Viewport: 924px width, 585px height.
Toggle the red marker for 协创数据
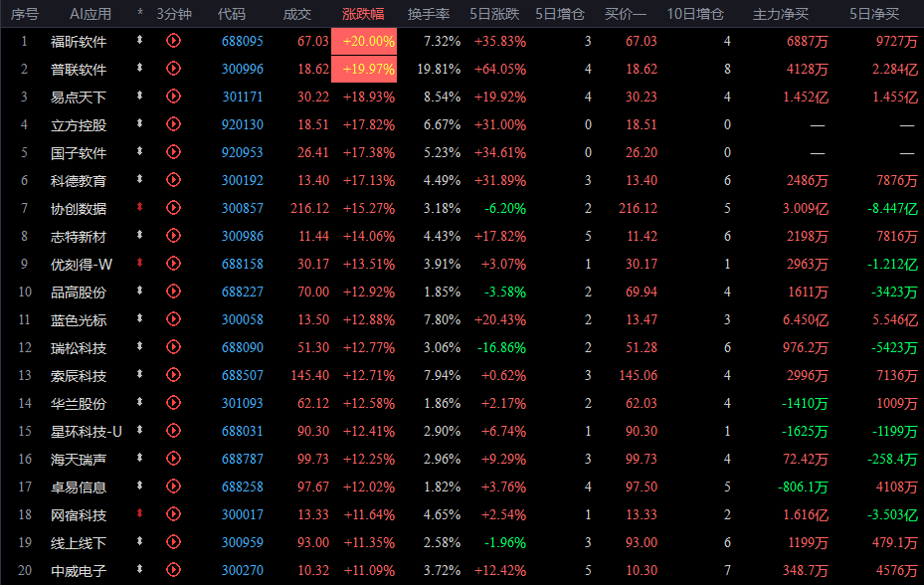139,207
